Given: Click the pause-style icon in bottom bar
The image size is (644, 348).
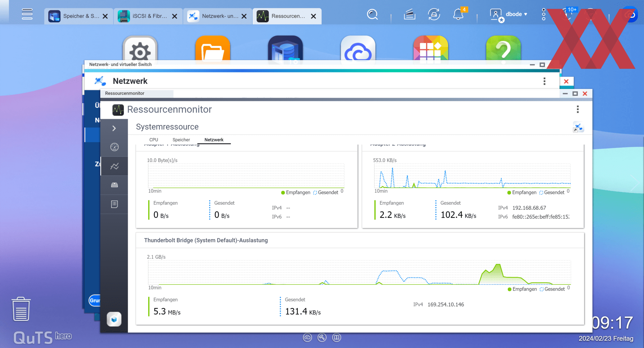Looking at the screenshot, I should pos(336,338).
